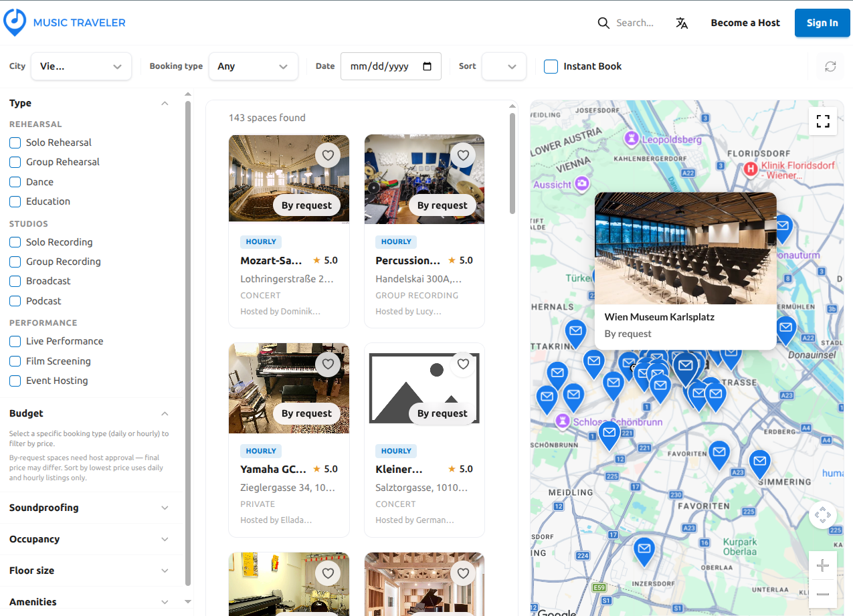Screen dimensions: 853x616
Task: Check the Live Performance filter
Action: 15,341
